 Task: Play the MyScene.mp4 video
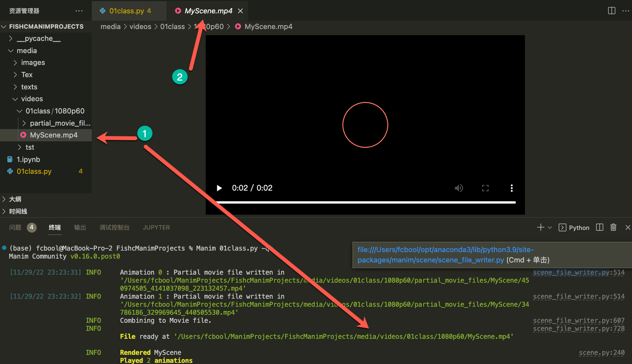click(219, 188)
